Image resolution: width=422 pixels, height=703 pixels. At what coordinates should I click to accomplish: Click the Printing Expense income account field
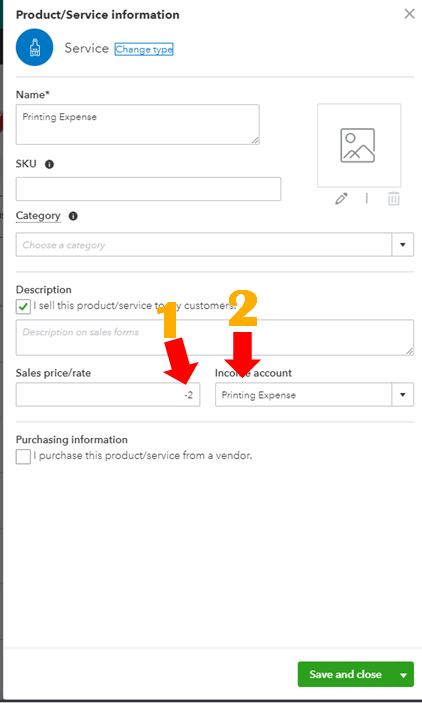tap(304, 395)
